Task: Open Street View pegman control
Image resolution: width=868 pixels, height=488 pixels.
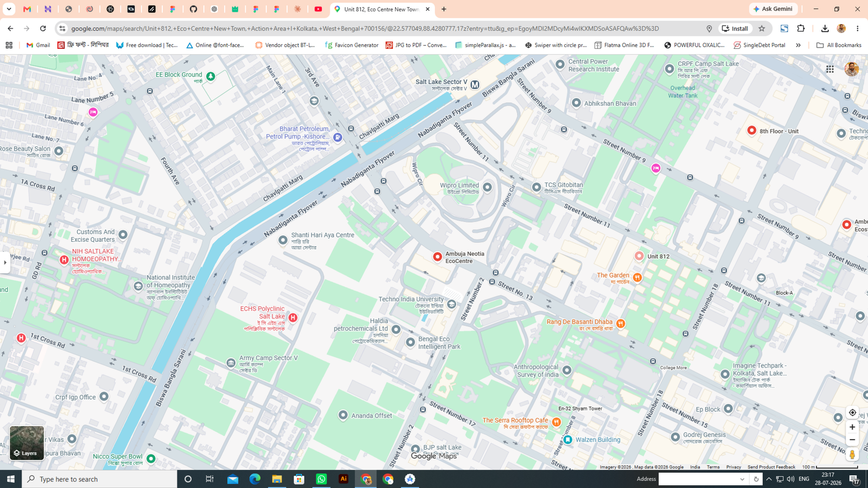Action: pyautogui.click(x=852, y=454)
